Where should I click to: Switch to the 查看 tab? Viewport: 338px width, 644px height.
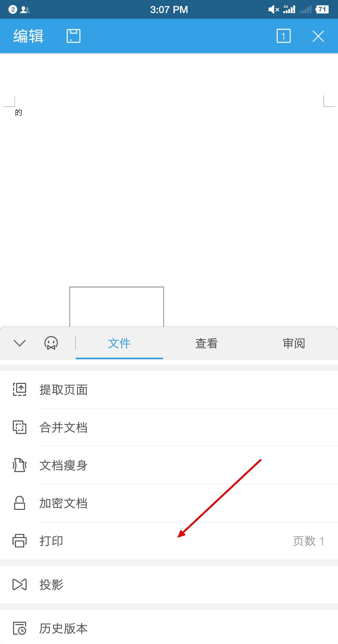coord(207,343)
